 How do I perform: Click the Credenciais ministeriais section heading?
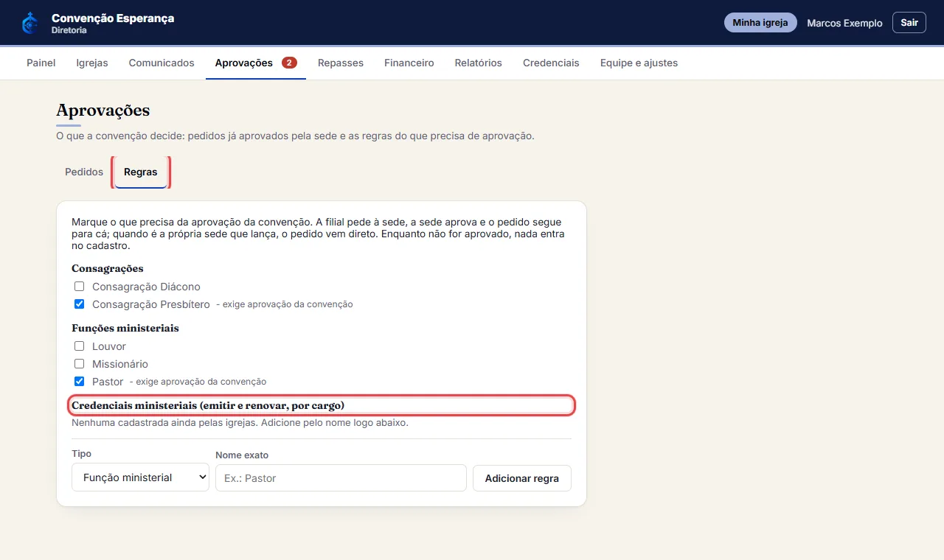point(208,405)
